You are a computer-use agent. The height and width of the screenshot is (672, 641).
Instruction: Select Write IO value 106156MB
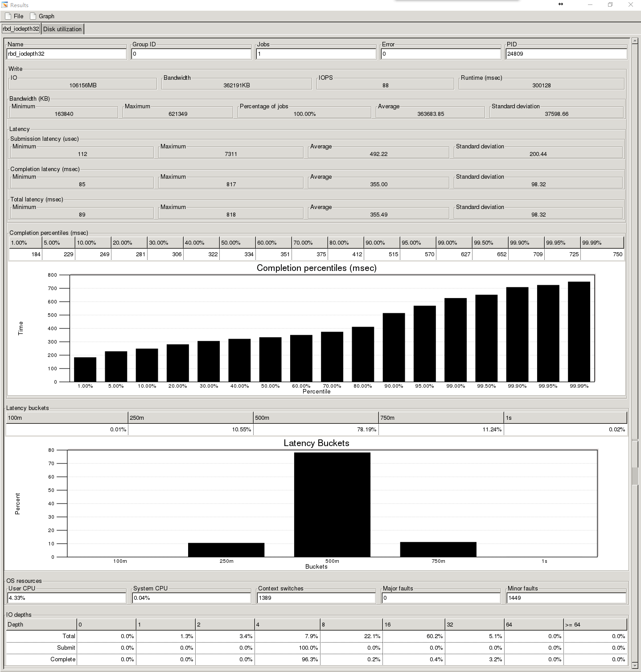(83, 85)
